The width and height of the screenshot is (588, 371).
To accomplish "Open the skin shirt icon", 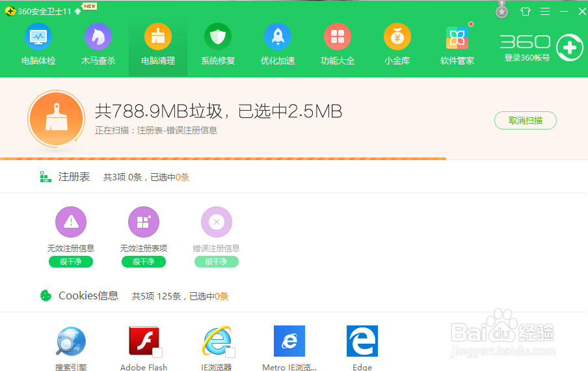I will tap(526, 12).
